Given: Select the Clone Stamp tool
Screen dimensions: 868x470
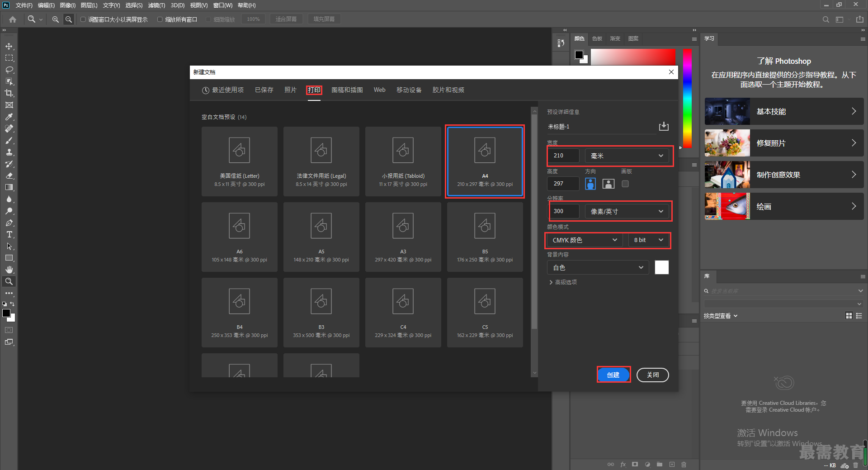Looking at the screenshot, I should pyautogui.click(x=9, y=152).
